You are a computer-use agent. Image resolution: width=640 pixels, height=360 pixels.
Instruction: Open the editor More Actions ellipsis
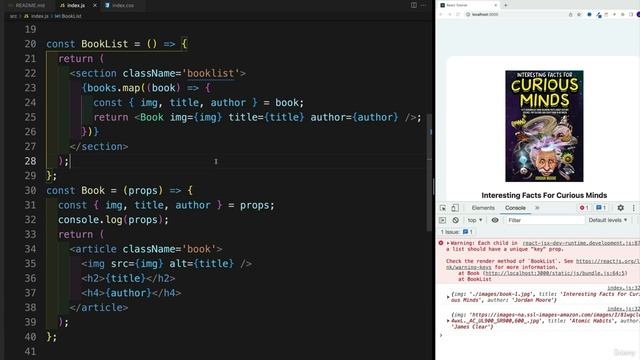[424, 5]
